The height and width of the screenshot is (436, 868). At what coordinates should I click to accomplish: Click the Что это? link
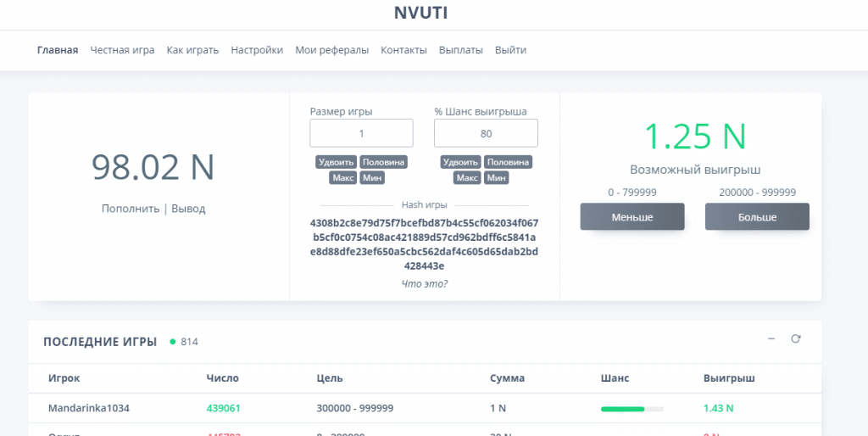click(x=424, y=283)
